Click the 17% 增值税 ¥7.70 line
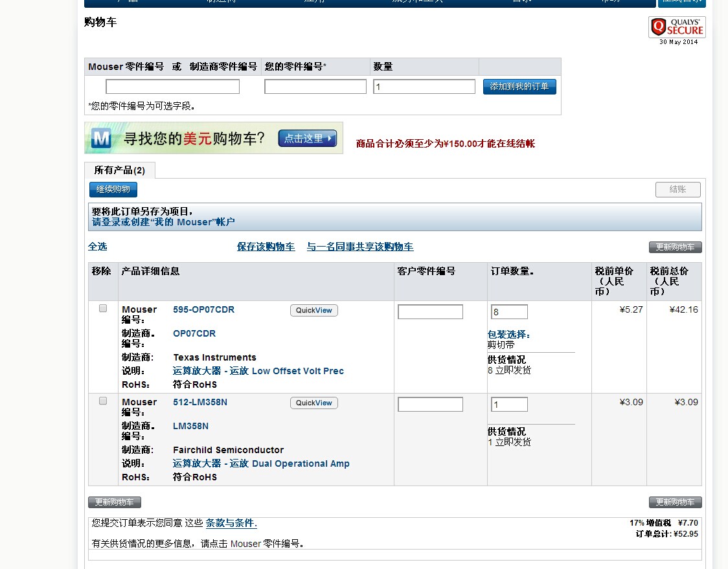This screenshot has height=569, width=728. (664, 523)
